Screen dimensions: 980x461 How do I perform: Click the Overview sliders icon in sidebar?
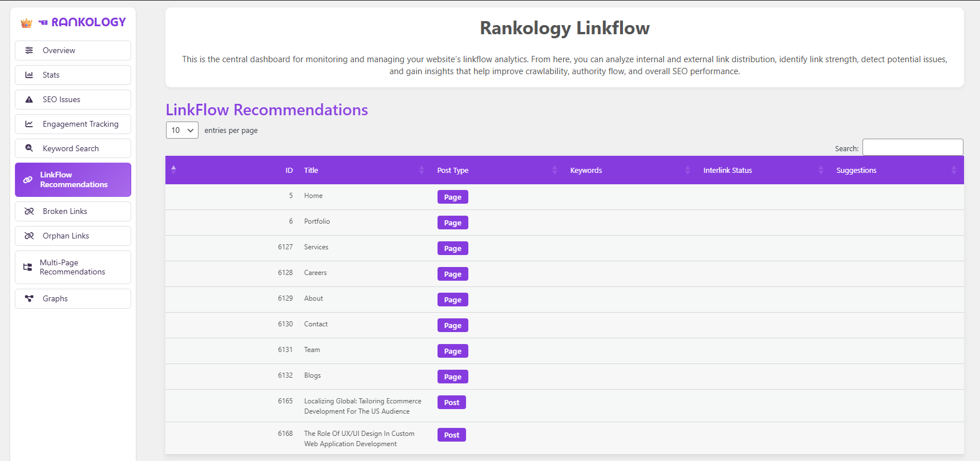click(29, 50)
